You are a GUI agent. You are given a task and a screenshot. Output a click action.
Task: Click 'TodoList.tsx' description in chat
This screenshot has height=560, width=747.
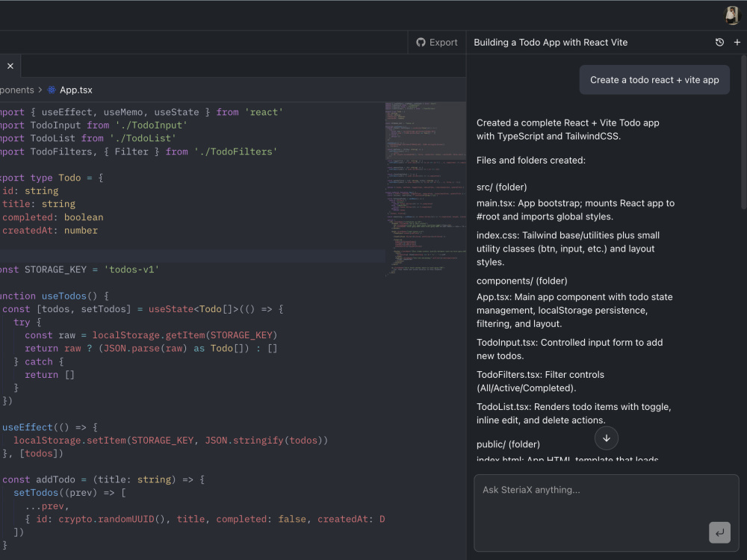(574, 414)
